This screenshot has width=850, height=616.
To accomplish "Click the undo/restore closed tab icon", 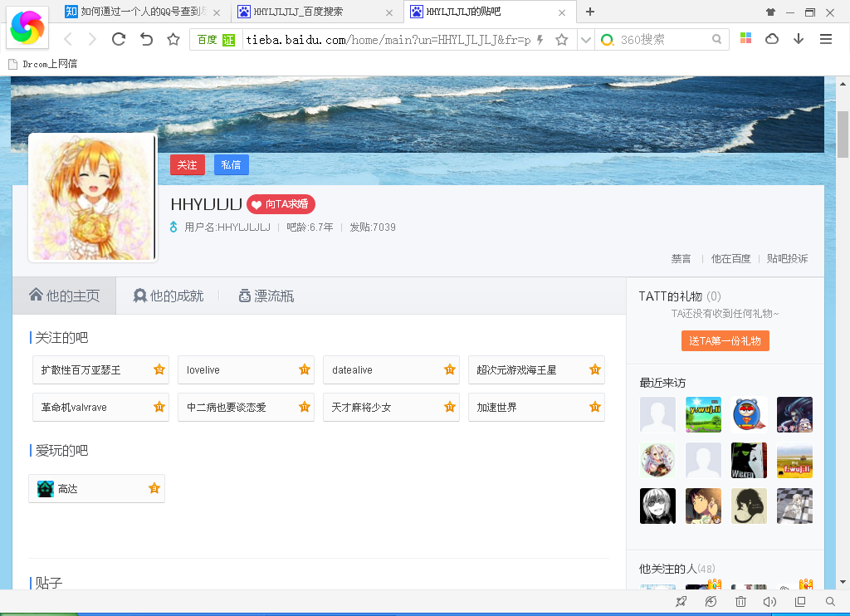I will click(x=146, y=39).
